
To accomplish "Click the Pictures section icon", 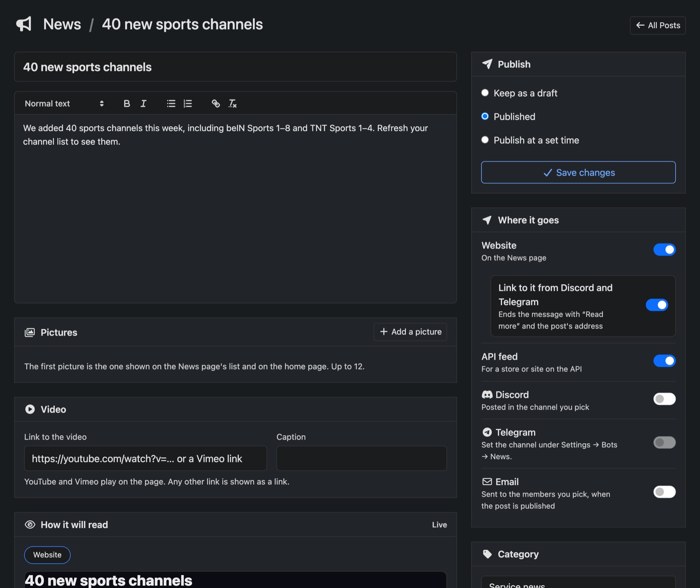I will pos(30,332).
